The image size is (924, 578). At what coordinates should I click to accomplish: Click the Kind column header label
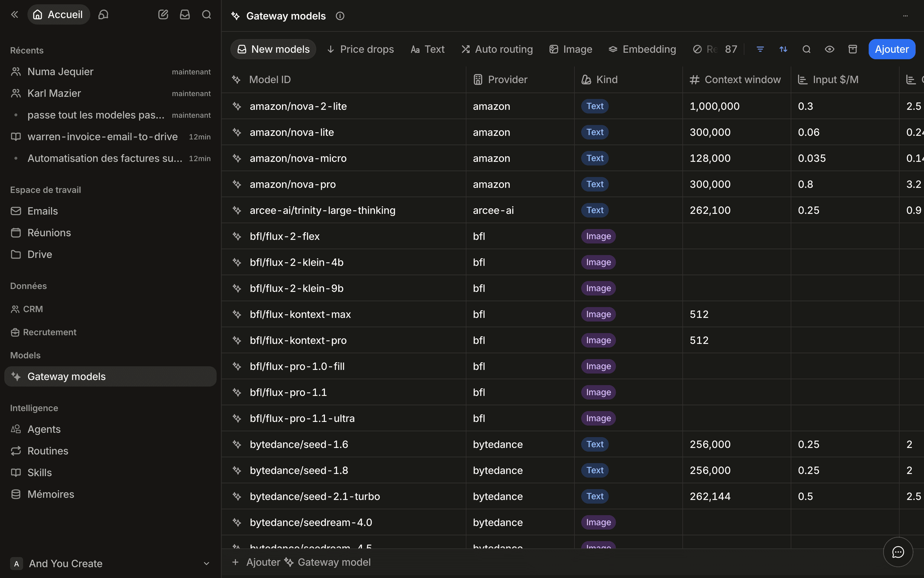[607, 79]
